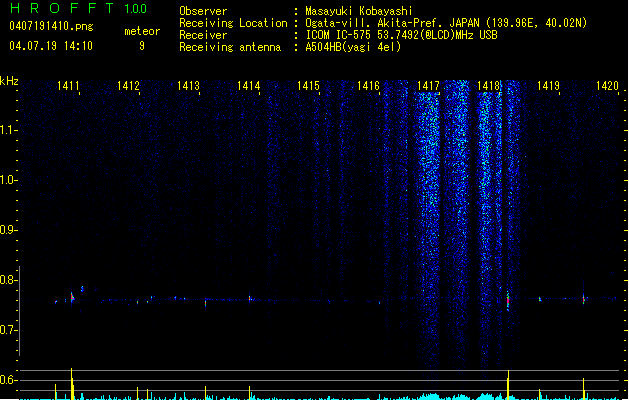Image resolution: width=629 pixels, height=400 pixels.
Task: Click the 1411 time axis marker
Action: [x=68, y=86]
